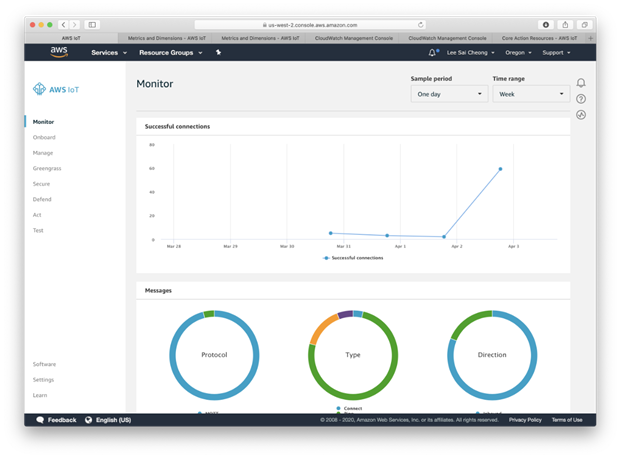Select Onboard in the sidebar

44,137
